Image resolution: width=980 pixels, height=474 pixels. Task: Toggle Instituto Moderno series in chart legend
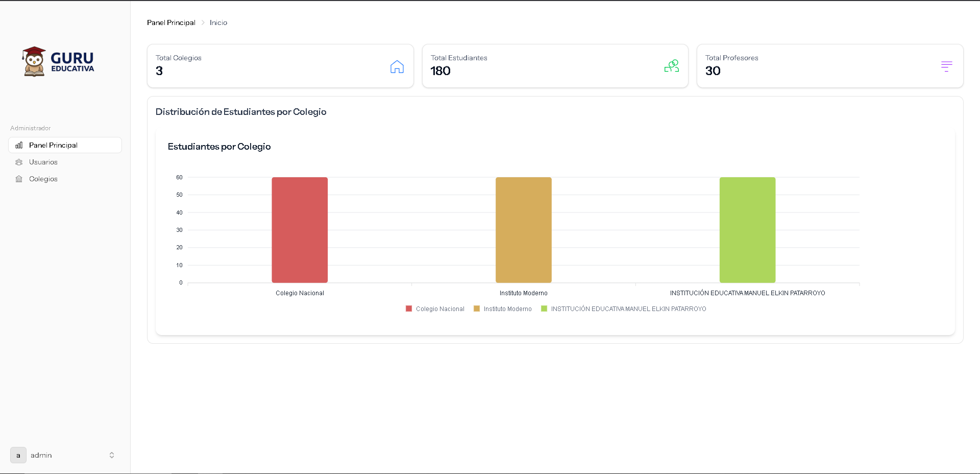pyautogui.click(x=503, y=309)
